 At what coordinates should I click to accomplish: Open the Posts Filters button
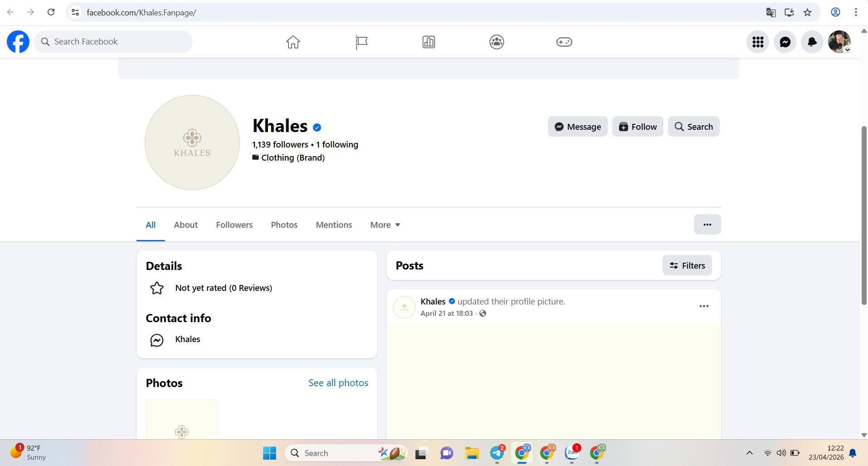[687, 265]
